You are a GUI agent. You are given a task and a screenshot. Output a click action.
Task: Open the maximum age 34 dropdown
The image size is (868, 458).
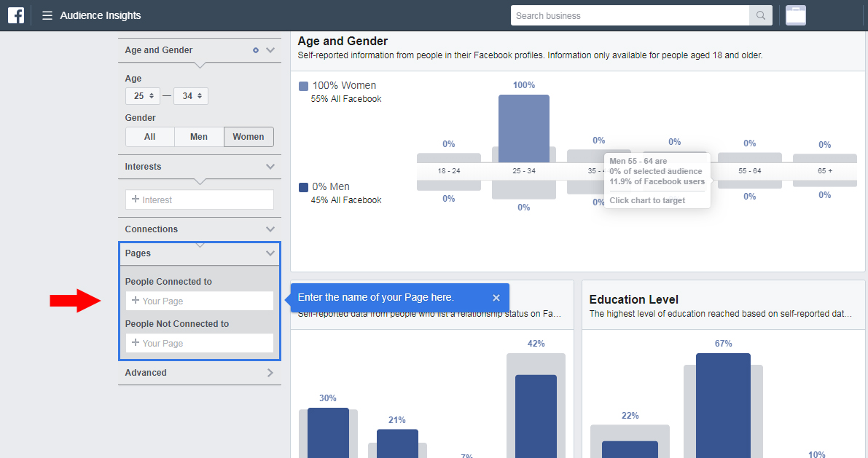[x=191, y=96]
